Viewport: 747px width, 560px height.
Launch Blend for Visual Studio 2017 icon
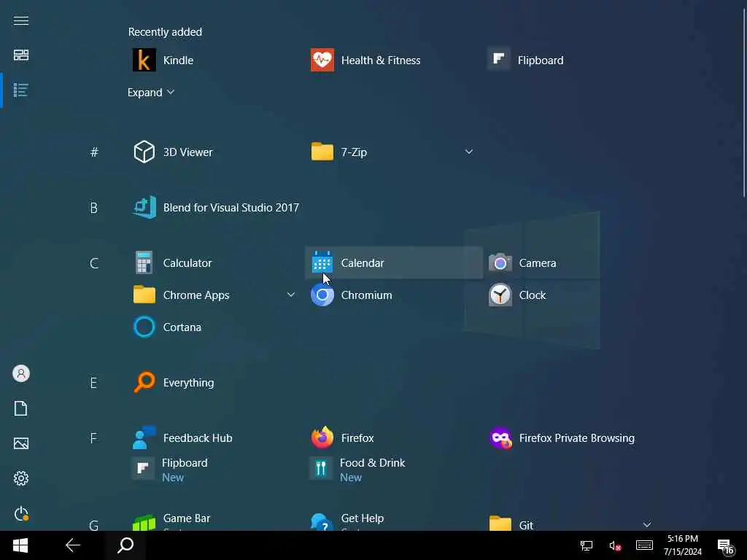(144, 207)
